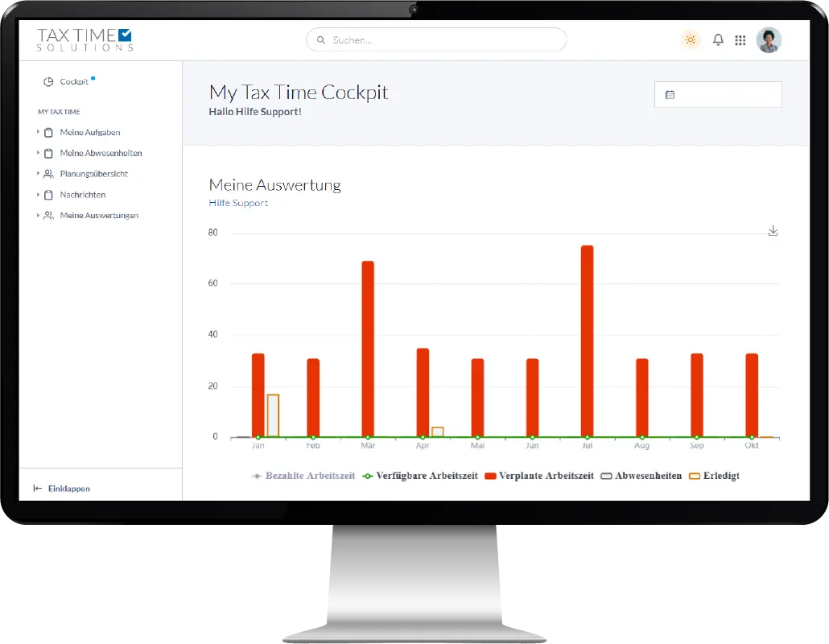The height and width of the screenshot is (644, 829).
Task: Click the red Aug bar
Action: 642,398
